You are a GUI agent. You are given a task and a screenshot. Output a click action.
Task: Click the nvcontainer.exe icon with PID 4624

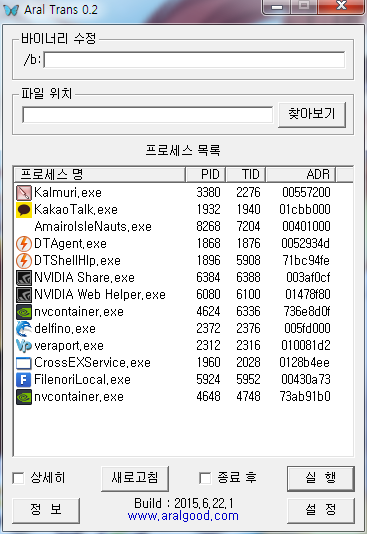point(23,312)
